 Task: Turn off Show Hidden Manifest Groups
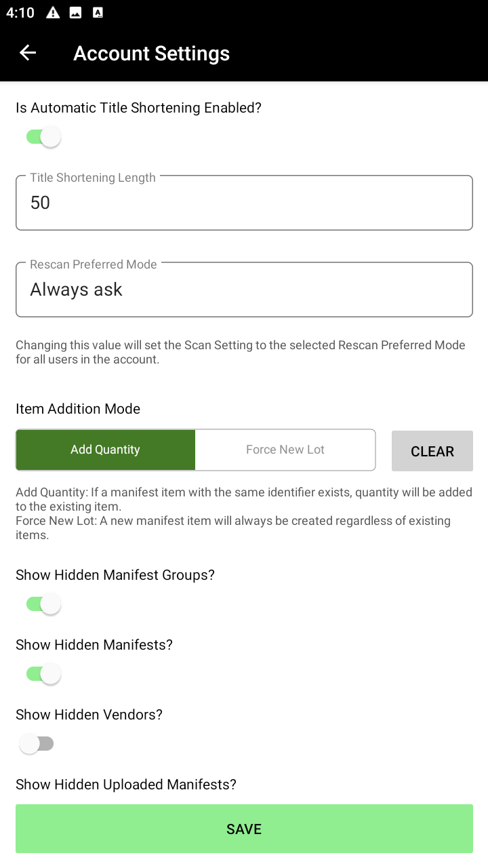[x=43, y=604]
